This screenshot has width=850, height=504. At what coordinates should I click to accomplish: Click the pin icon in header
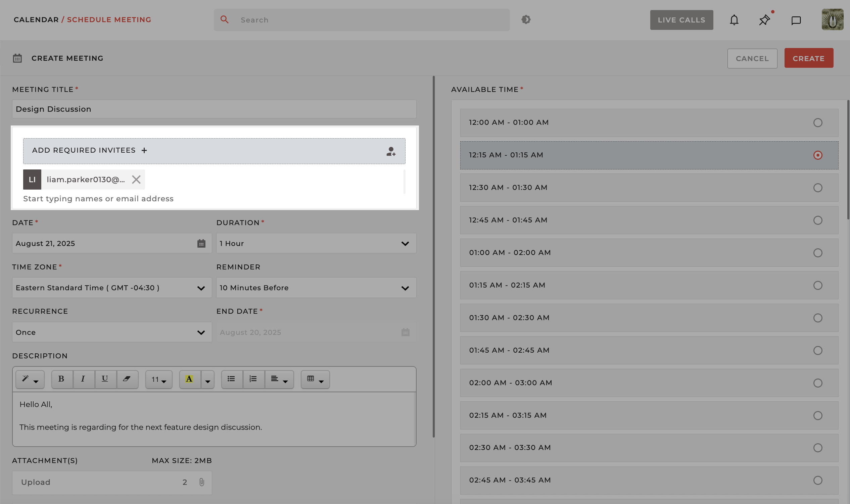click(764, 20)
